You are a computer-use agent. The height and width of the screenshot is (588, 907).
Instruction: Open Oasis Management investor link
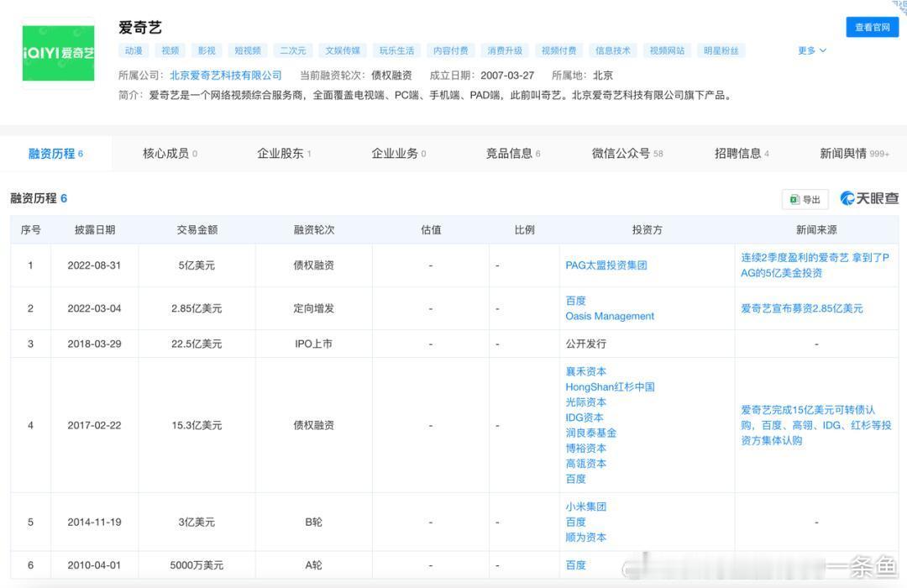point(610,316)
